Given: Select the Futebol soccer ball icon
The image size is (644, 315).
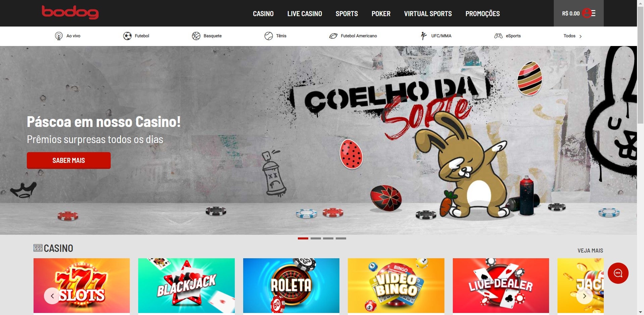Looking at the screenshot, I should 127,36.
